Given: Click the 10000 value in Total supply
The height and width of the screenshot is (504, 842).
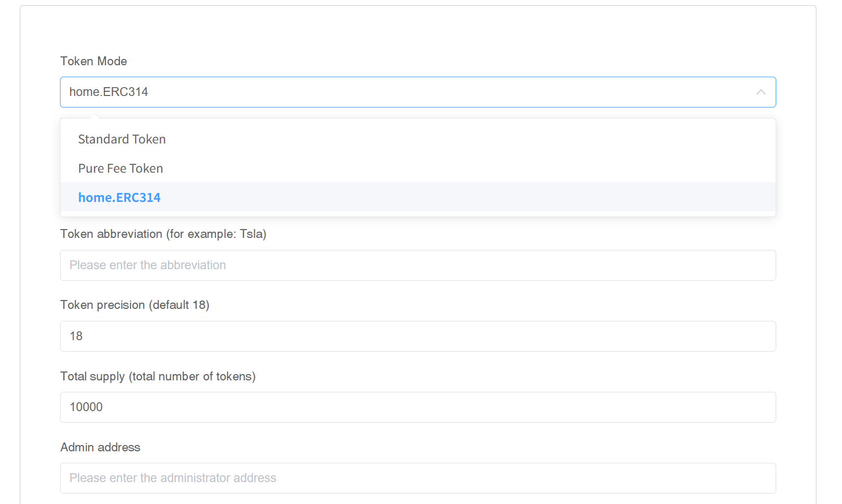Looking at the screenshot, I should tap(86, 407).
